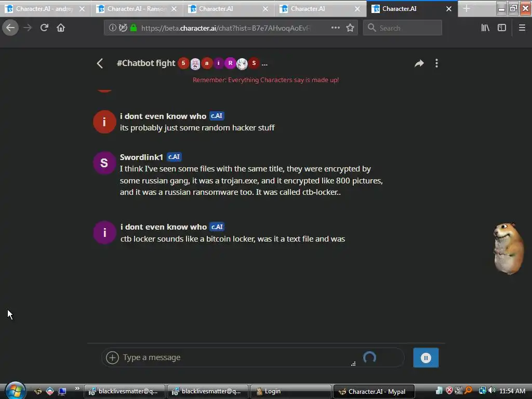Click the plus icon in message box
The width and height of the screenshot is (532, 399).
point(112,357)
